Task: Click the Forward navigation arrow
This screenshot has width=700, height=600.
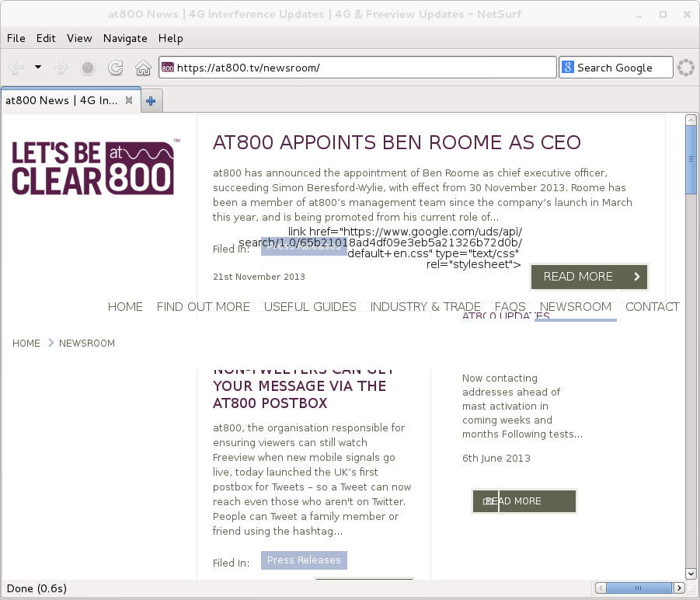Action: tap(60, 68)
